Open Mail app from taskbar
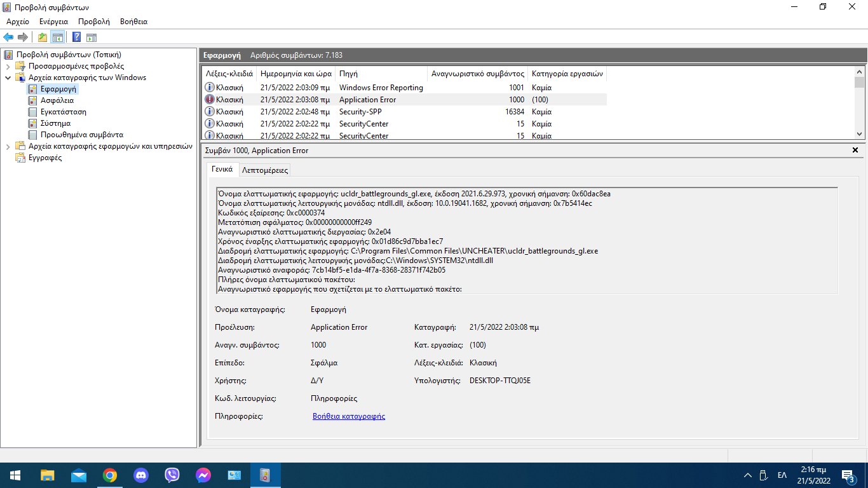This screenshot has height=488, width=868. pyautogui.click(x=78, y=475)
